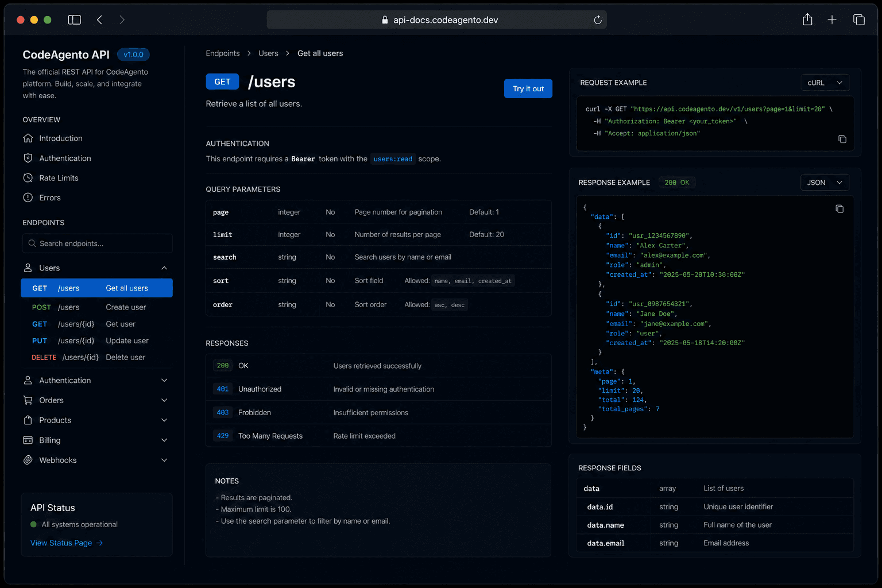The image size is (882, 588).
Task: Click the CodeAgento API title
Action: tap(66, 55)
